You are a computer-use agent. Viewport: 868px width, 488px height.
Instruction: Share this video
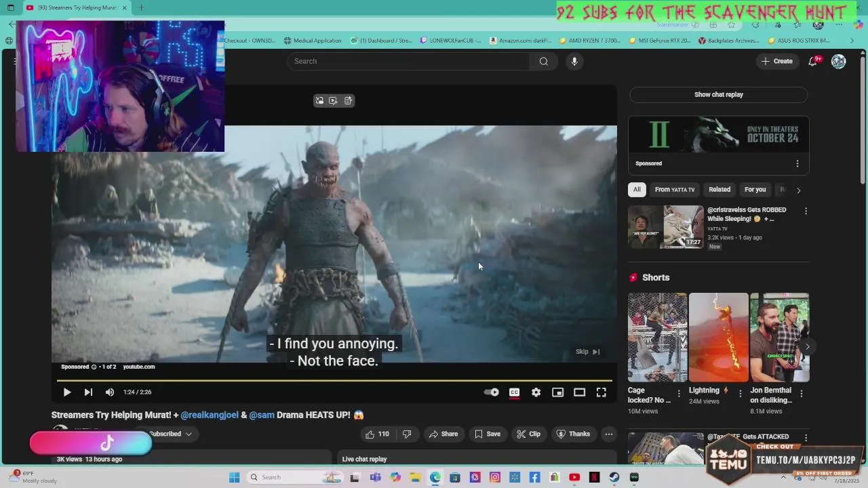(x=443, y=434)
